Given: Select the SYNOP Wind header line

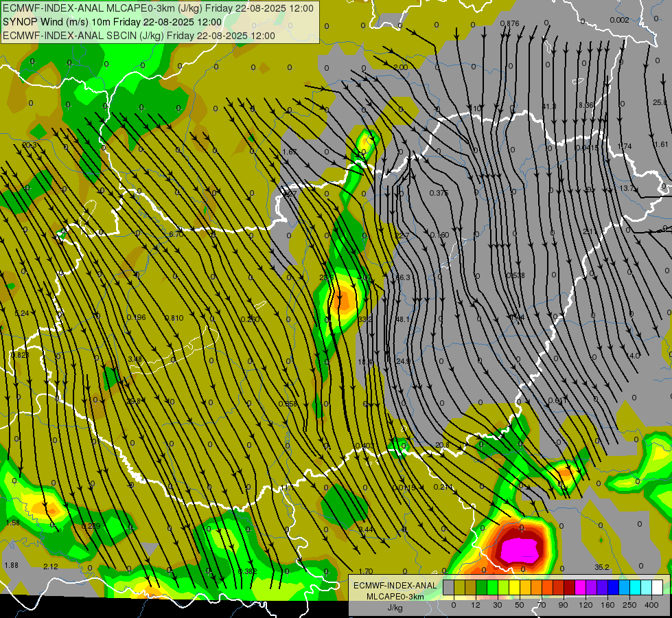Looking at the screenshot, I should (113, 22).
